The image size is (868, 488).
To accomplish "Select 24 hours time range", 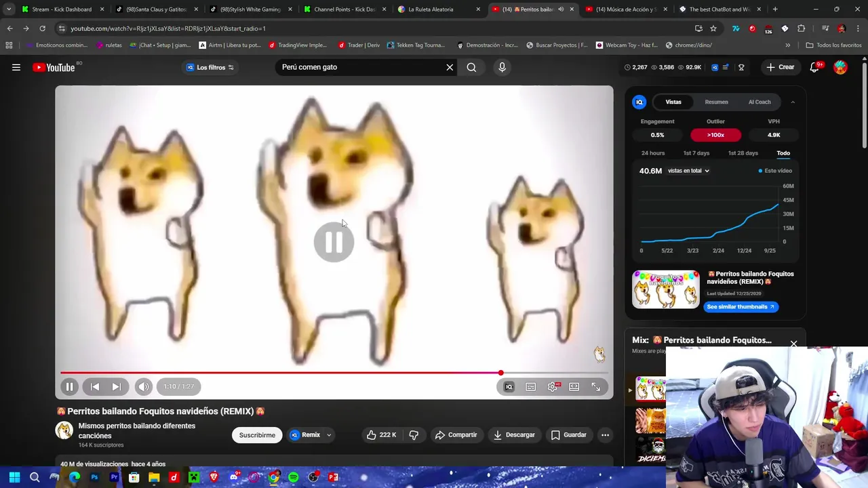I will pos(653,153).
